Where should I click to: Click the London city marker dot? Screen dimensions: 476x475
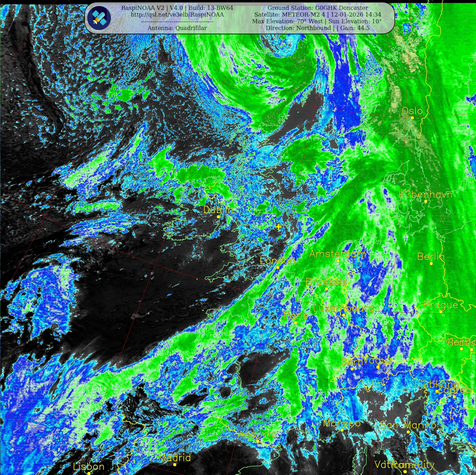pyautogui.click(x=278, y=267)
